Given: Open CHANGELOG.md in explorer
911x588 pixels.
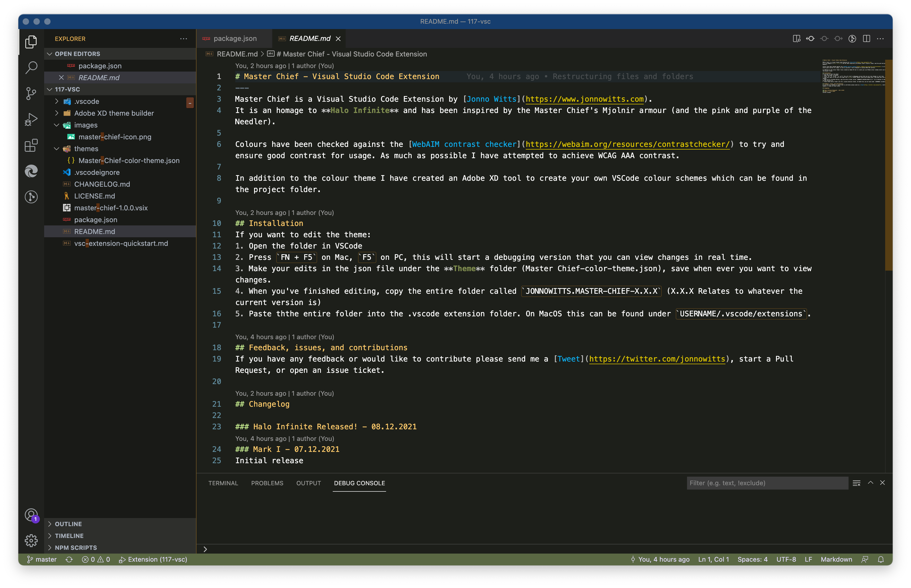Looking at the screenshot, I should pyautogui.click(x=120, y=184).
